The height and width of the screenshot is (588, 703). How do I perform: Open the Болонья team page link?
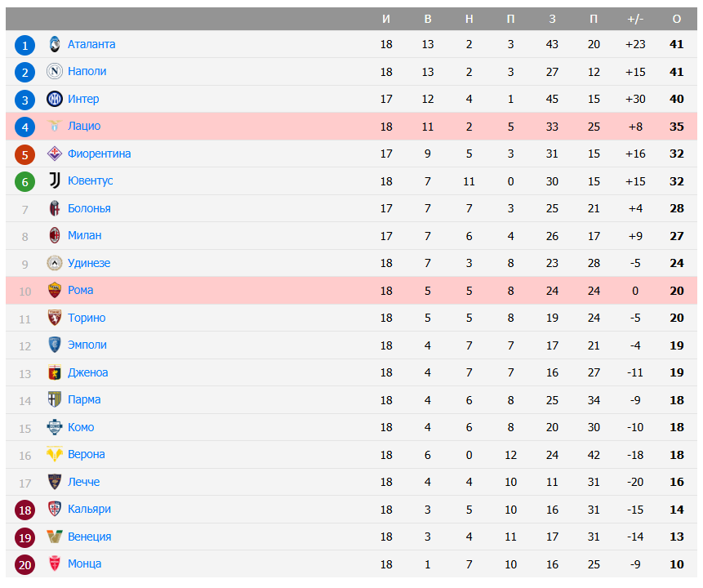coord(89,208)
